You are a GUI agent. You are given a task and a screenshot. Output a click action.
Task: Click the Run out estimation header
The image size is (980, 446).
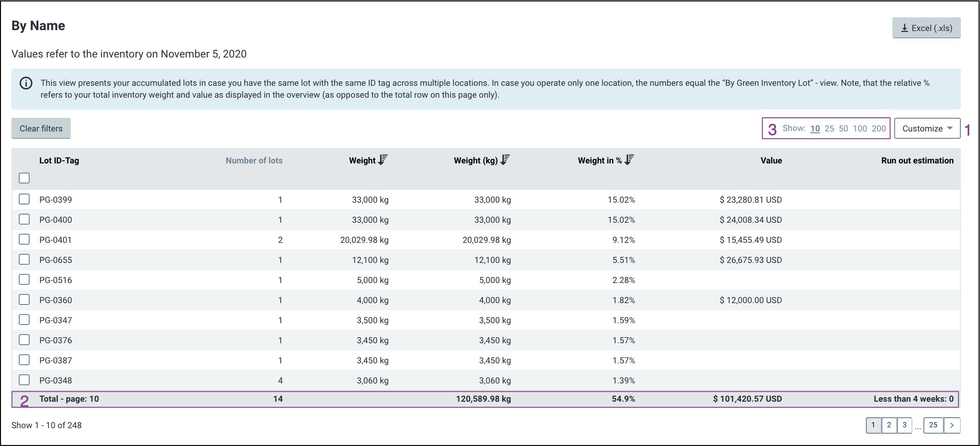pyautogui.click(x=917, y=161)
